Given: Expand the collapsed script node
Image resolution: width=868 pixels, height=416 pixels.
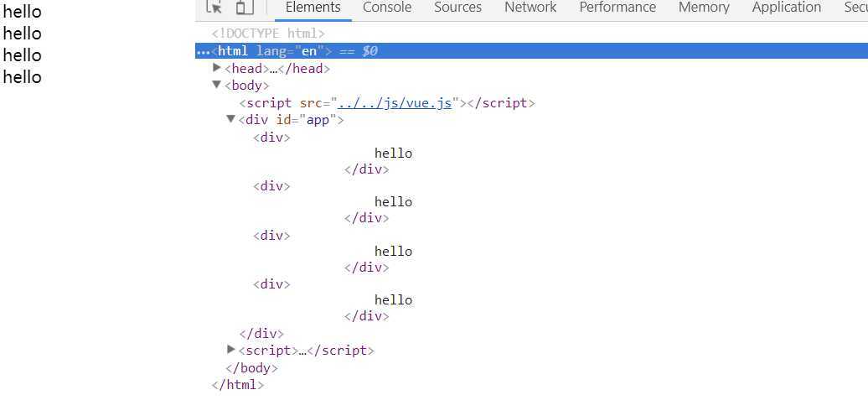Looking at the screenshot, I should click(231, 350).
